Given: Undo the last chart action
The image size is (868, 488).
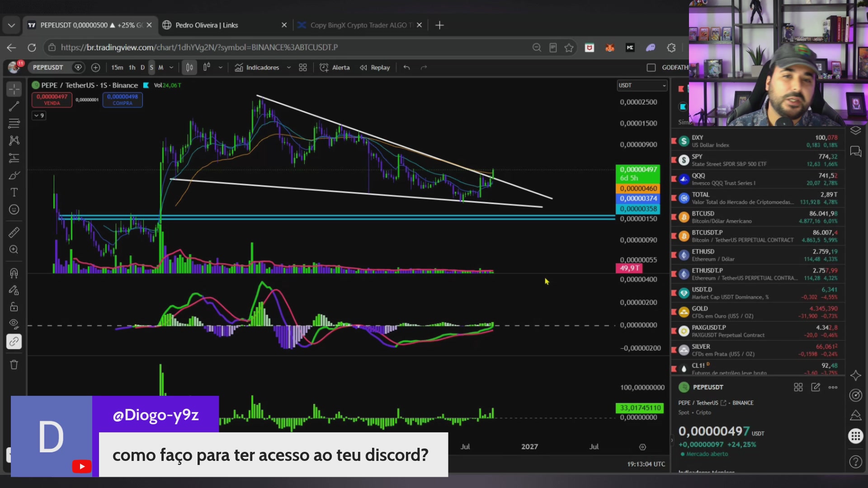Looking at the screenshot, I should coord(407,67).
